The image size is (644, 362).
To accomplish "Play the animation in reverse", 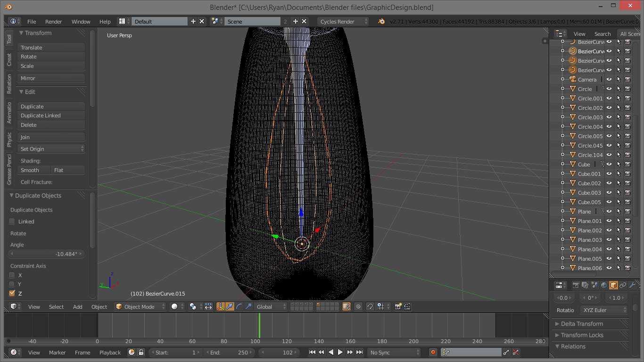I will click(331, 352).
